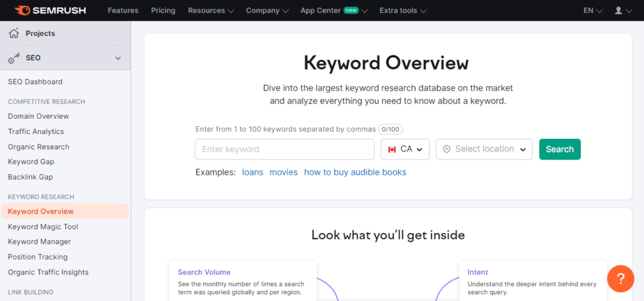Click the green Search button

click(560, 149)
